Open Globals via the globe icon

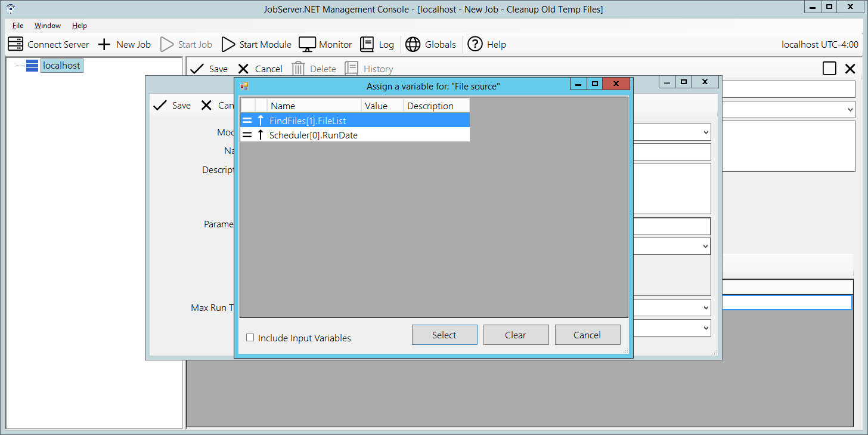[413, 44]
